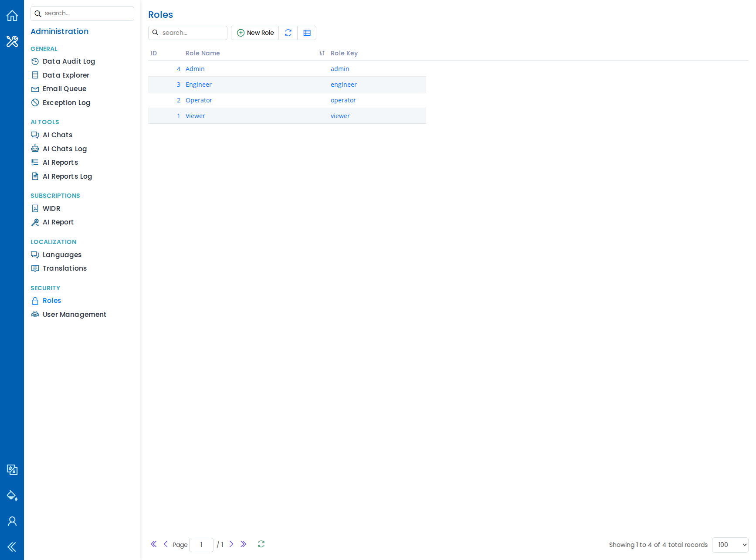The image size is (756, 560).
Task: Click the Administration heading link
Action: point(59,31)
